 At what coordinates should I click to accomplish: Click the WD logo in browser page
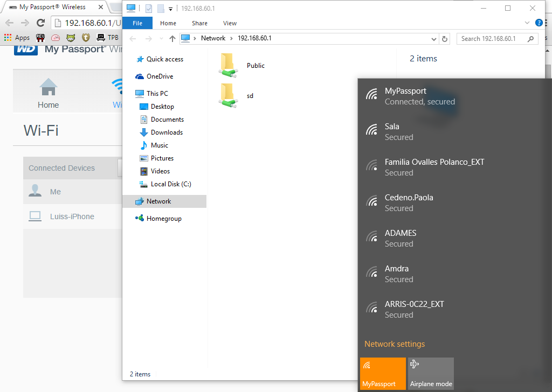point(26,50)
